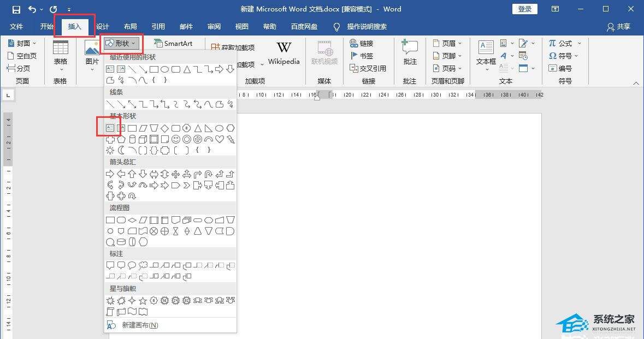This screenshot has width=644, height=339.
Task: Pick the freeform scribble in Lines
Action: tap(231, 104)
